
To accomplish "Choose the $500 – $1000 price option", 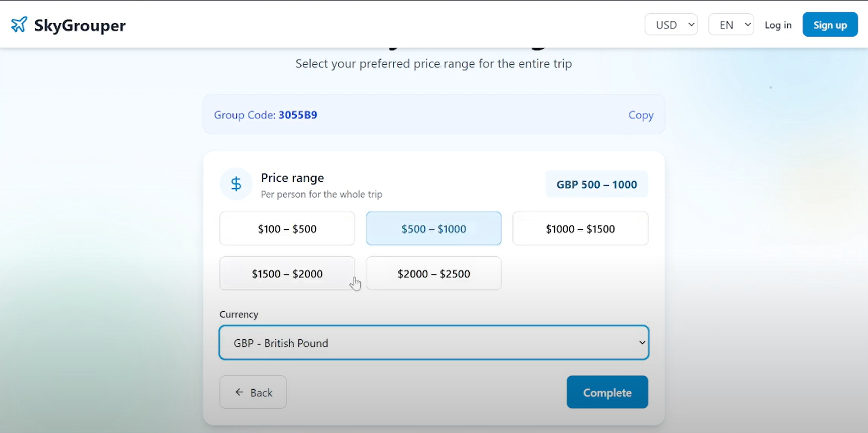I will click(x=433, y=229).
